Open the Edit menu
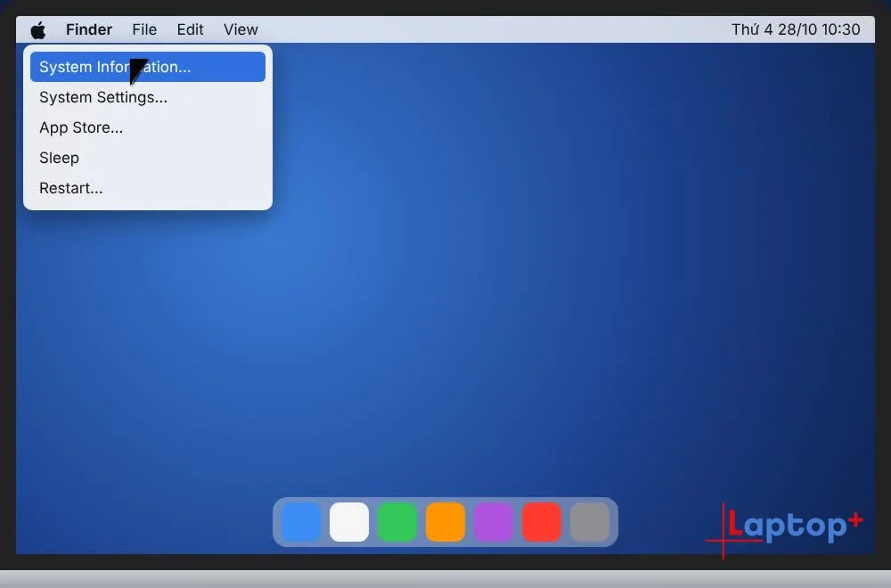This screenshot has height=588, width=891. 190,29
